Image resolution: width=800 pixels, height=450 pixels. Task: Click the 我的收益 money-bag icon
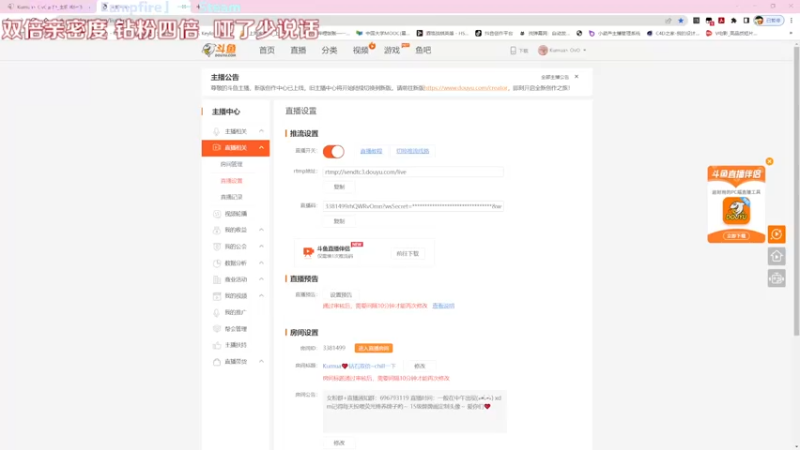(x=216, y=230)
